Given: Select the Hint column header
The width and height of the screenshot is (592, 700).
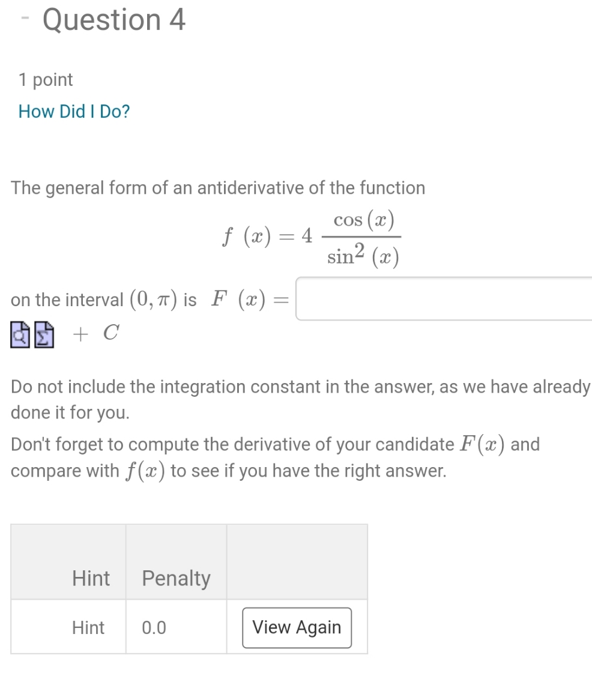Looking at the screenshot, I should tap(90, 578).
